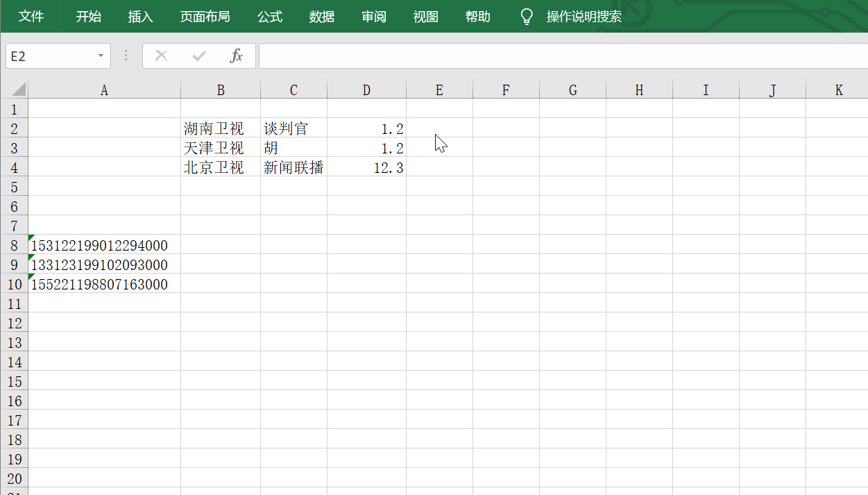This screenshot has height=495, width=868.
Task: Select column I header
Action: [706, 90]
